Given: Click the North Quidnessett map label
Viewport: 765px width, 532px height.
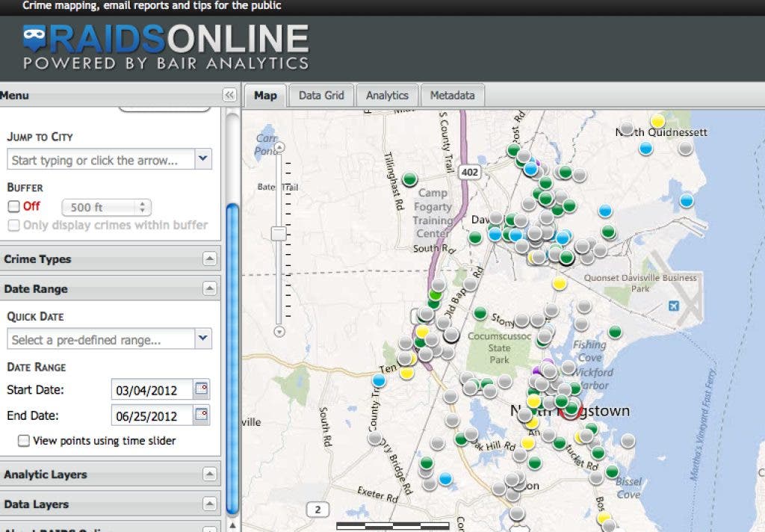Looking at the screenshot, I should click(x=661, y=132).
